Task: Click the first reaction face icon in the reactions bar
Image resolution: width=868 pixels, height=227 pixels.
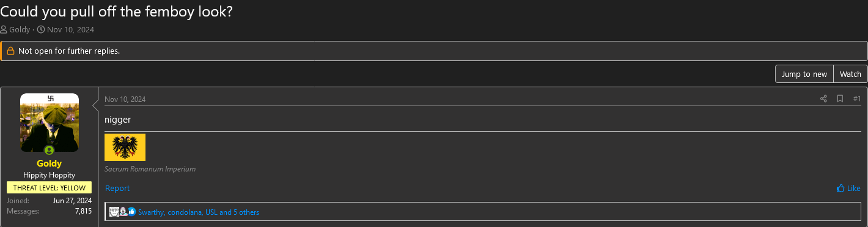Action: pyautogui.click(x=114, y=212)
